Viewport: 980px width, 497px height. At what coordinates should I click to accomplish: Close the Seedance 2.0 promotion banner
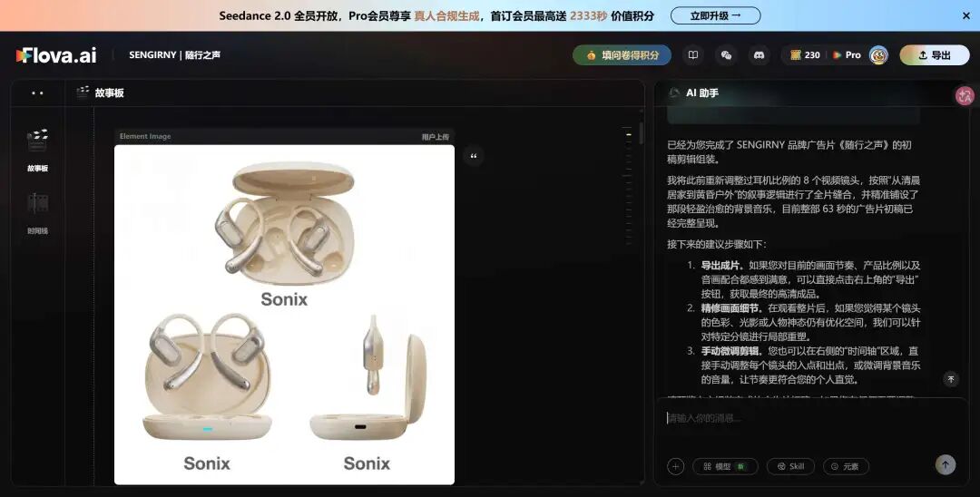(x=966, y=15)
